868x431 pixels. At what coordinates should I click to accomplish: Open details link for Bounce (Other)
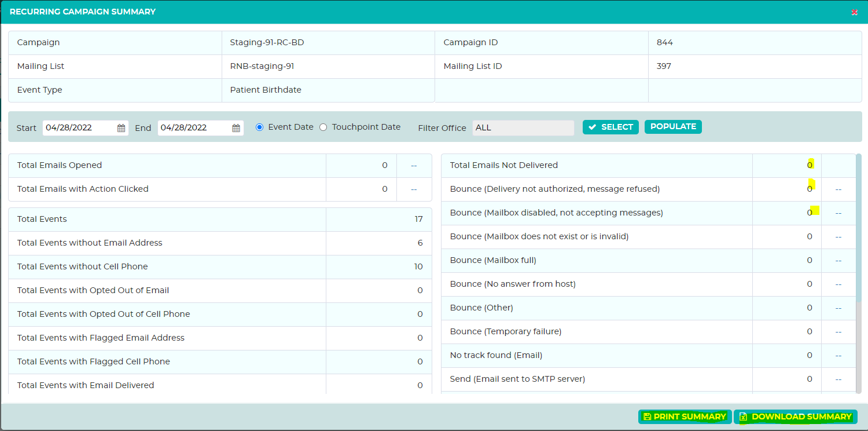[x=838, y=308]
